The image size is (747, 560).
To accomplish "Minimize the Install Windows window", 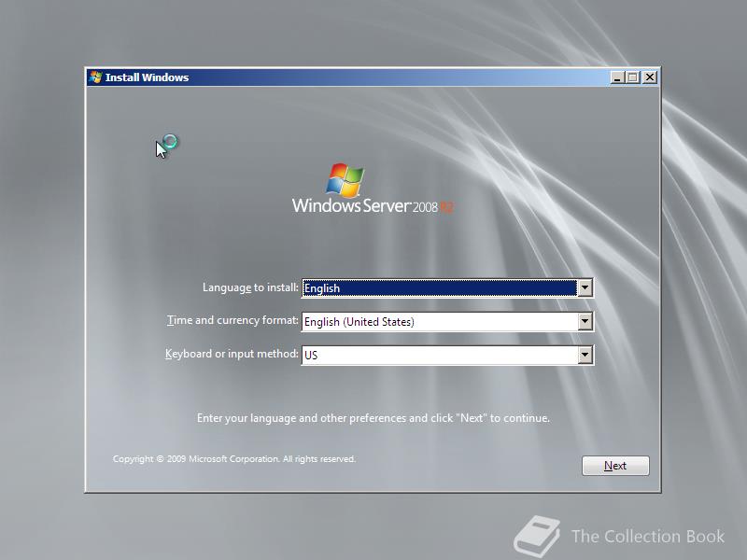I will pyautogui.click(x=617, y=77).
